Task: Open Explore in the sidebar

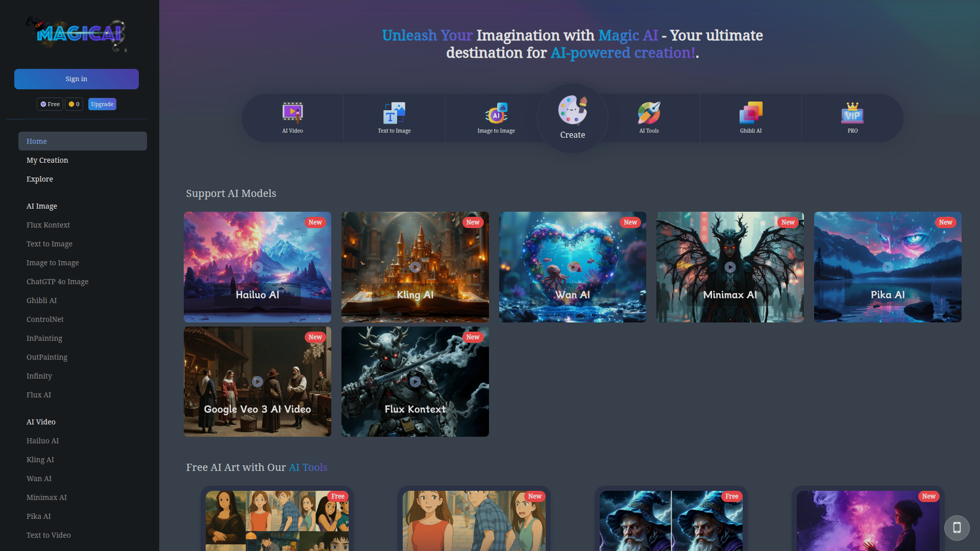Action: click(x=40, y=179)
